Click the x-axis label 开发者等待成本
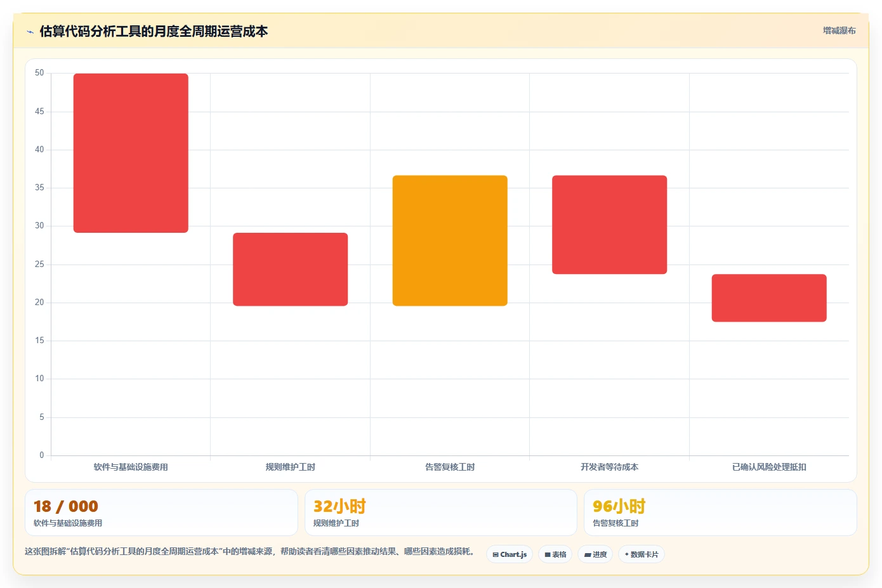The image size is (882, 588). 610,467
